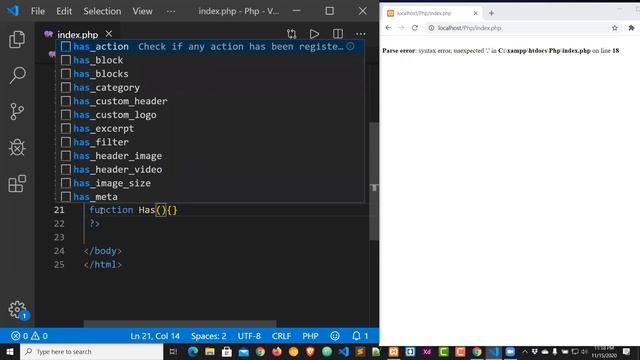Change indentation via Spaces: 2
The height and width of the screenshot is (360, 640).
click(209, 336)
